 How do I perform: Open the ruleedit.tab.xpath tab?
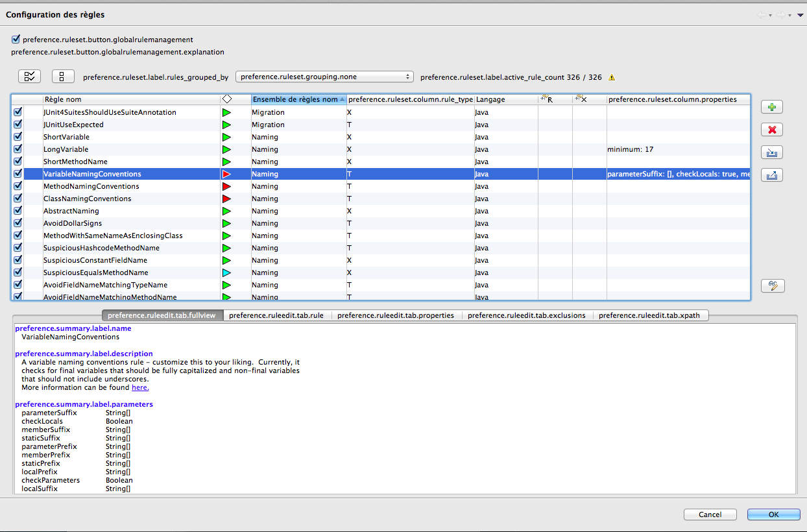click(650, 315)
